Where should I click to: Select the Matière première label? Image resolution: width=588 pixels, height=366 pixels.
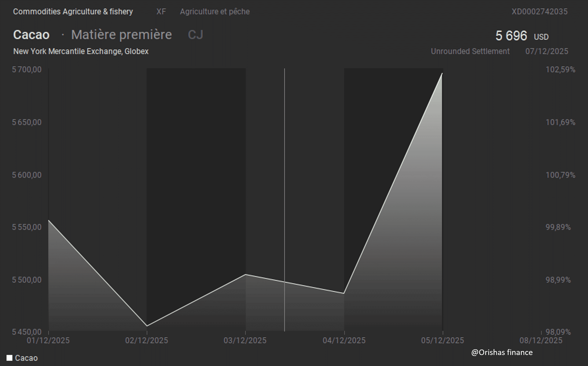(121, 35)
